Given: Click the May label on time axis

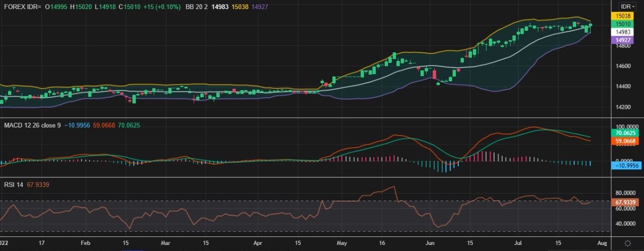Looking at the screenshot, I should (x=342, y=242).
